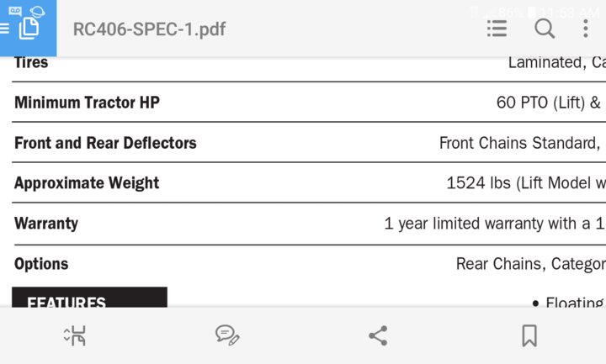Screen dimensions: 606x364
Task: Tap the Front Chains Standard text
Action: pos(519,143)
